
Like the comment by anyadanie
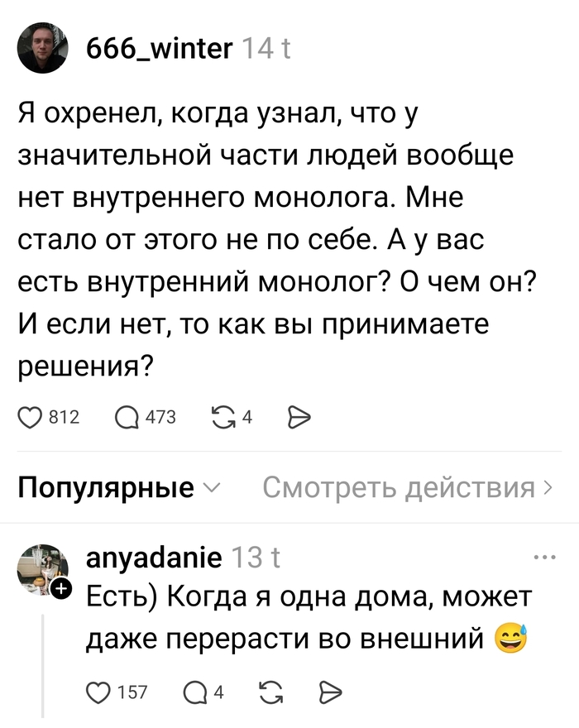pyautogui.click(x=99, y=692)
